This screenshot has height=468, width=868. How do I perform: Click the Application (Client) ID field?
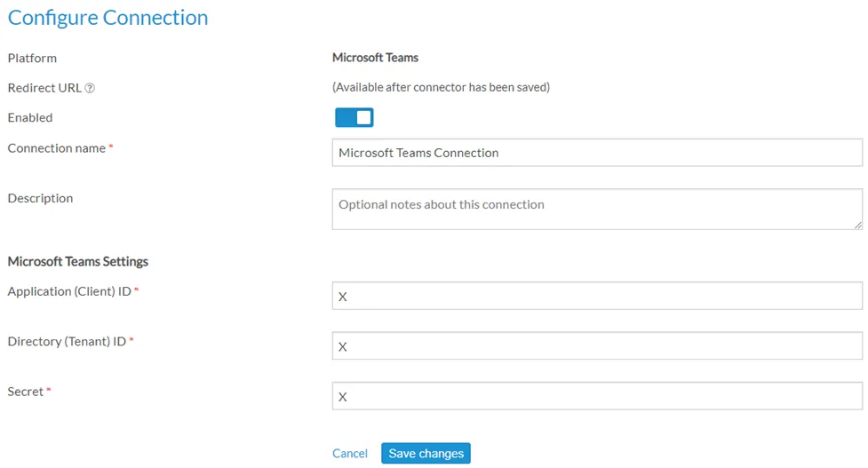[597, 296]
